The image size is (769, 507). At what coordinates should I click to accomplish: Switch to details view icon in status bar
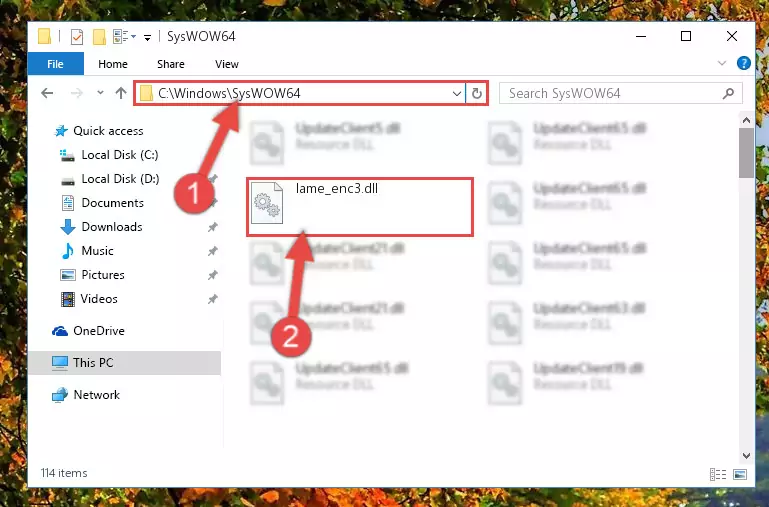coord(718,474)
